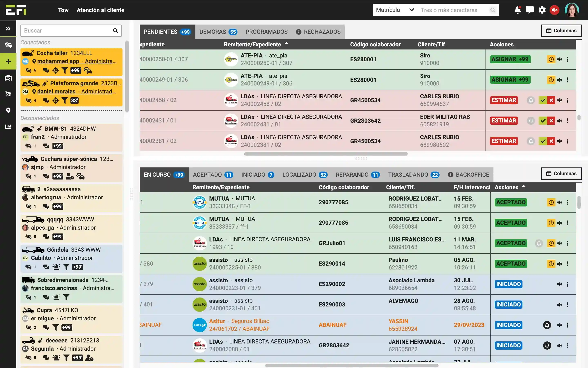This screenshot has height=368, width=588.
Task: Open daniel morales driver link
Action: click(x=56, y=92)
